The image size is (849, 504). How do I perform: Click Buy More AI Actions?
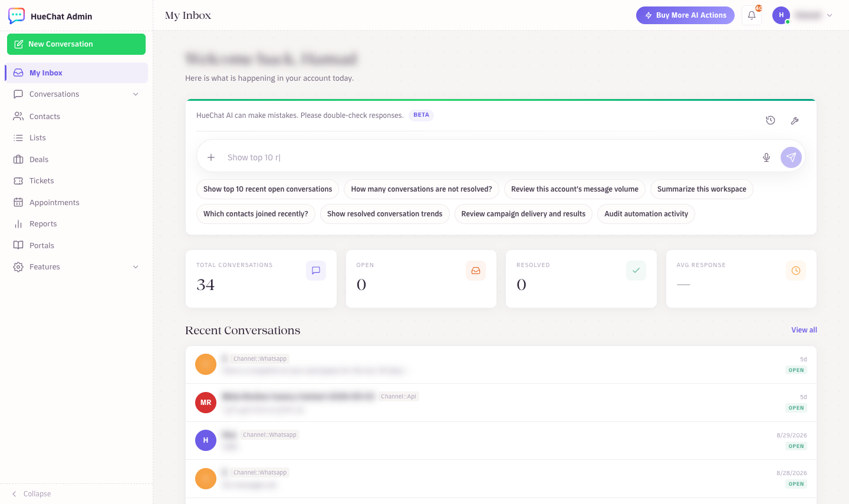tap(685, 15)
